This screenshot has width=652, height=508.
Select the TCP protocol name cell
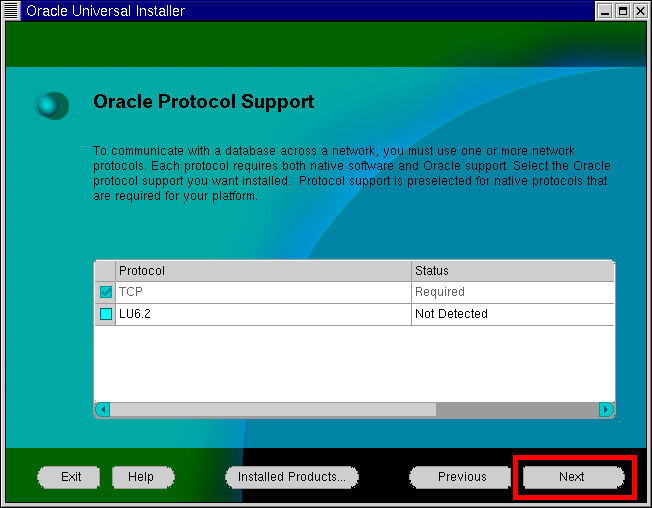pos(264,292)
